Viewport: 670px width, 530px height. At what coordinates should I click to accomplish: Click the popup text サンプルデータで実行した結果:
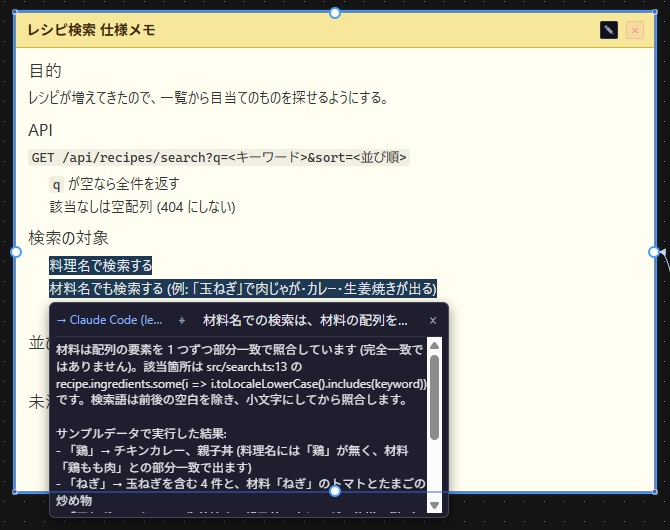coord(141,433)
